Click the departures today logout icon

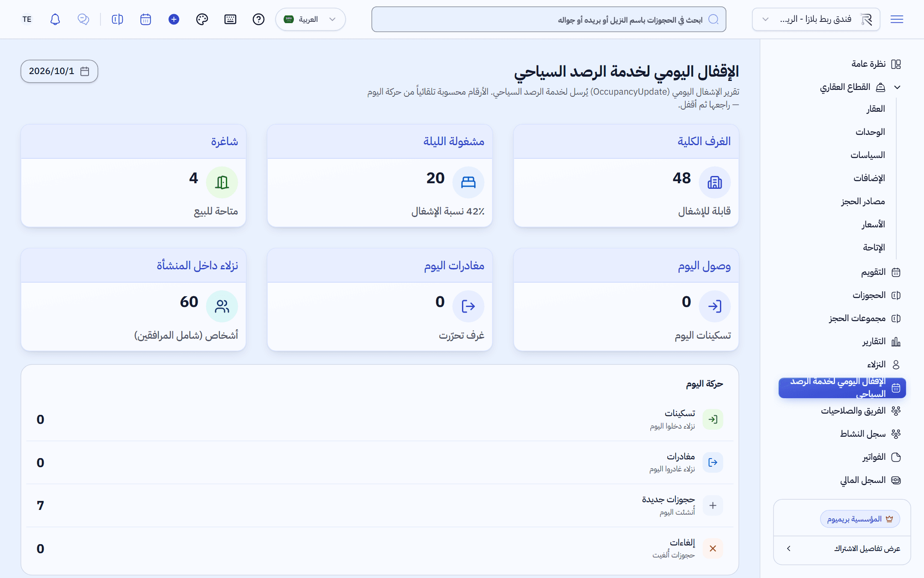pos(468,306)
